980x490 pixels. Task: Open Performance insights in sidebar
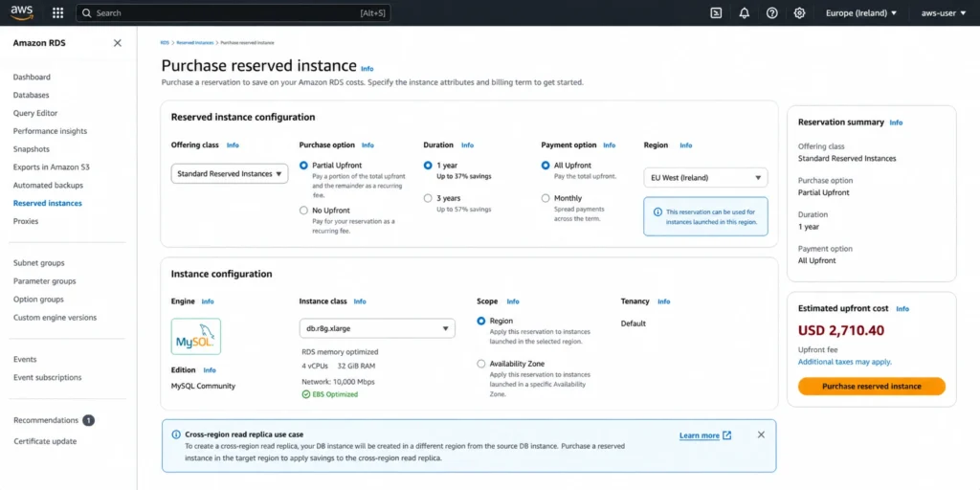tap(50, 131)
